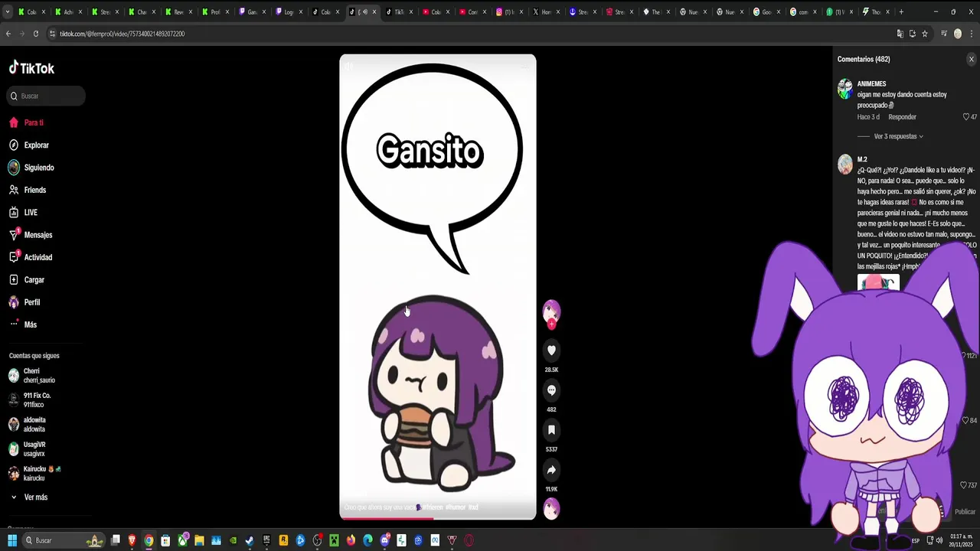Go to Siguiendo feed
This screenshot has width=980, height=551.
tap(39, 168)
